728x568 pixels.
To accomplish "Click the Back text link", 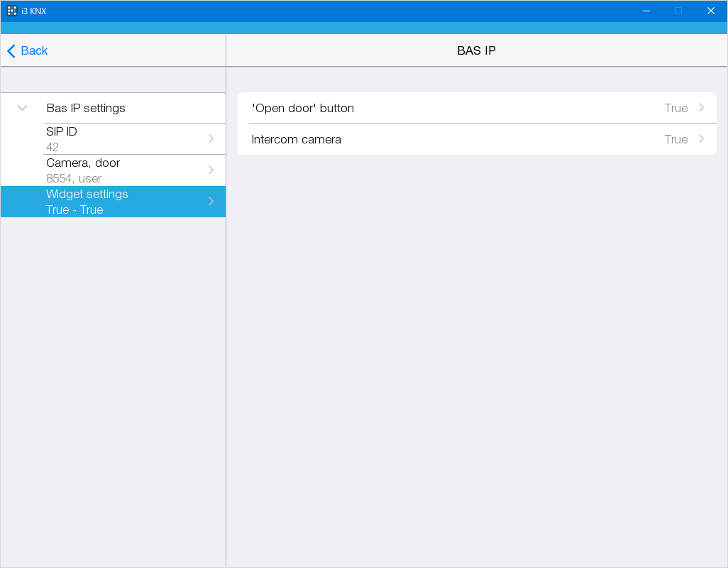I will [x=34, y=51].
